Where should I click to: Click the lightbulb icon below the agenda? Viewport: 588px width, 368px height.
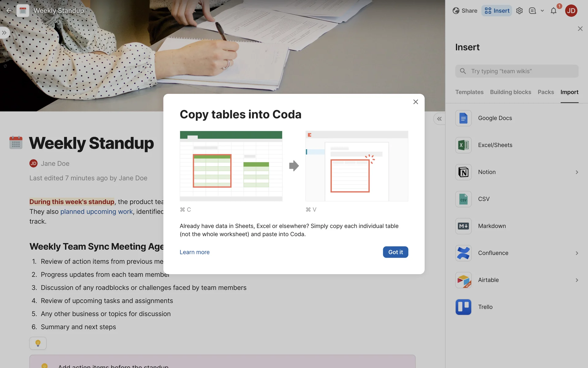(x=38, y=343)
